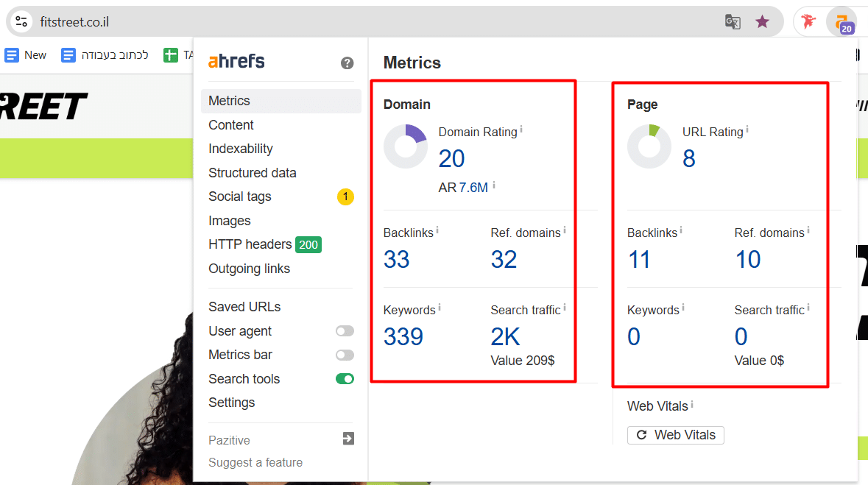This screenshot has width=868, height=485.
Task: Click the URL Rating donut chart
Action: click(x=649, y=146)
